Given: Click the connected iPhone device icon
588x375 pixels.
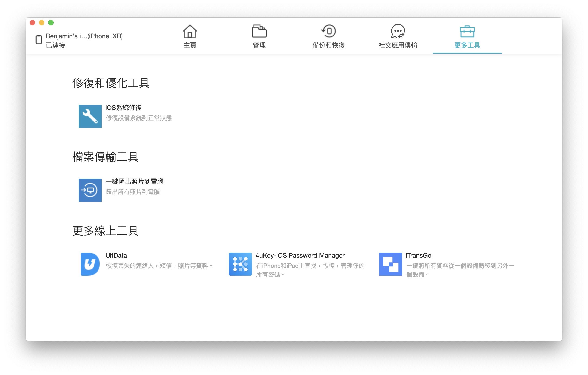Looking at the screenshot, I should click(39, 39).
